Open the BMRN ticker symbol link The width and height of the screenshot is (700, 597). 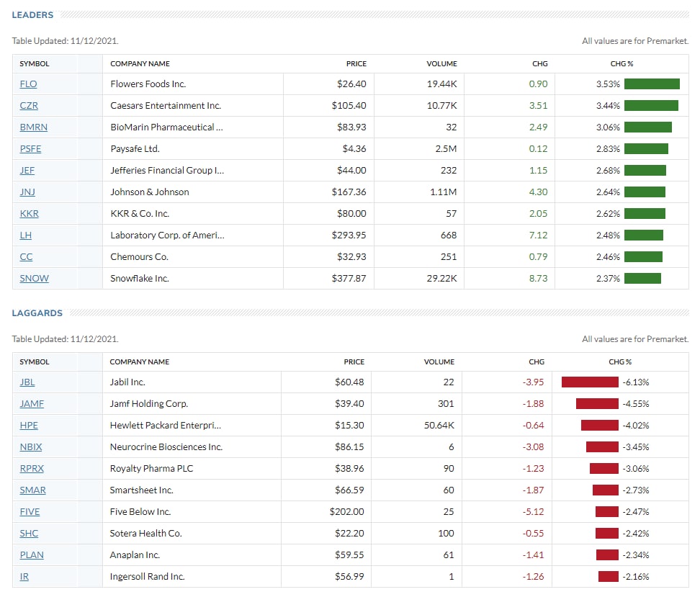(x=33, y=127)
